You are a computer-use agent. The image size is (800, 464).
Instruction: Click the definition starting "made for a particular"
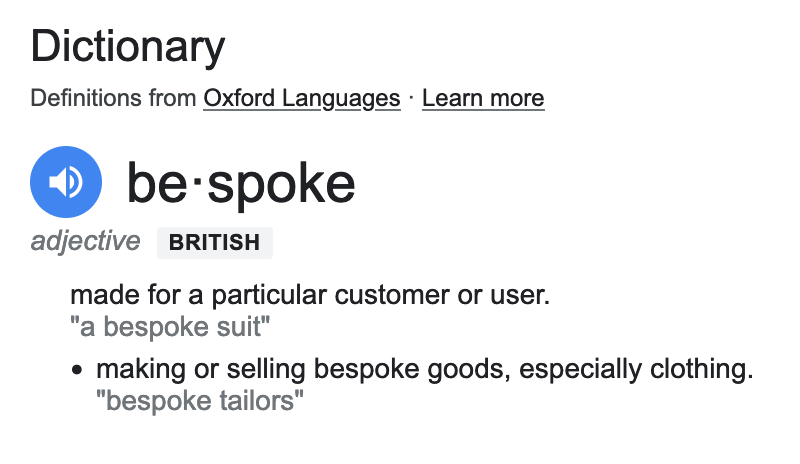tap(310, 295)
